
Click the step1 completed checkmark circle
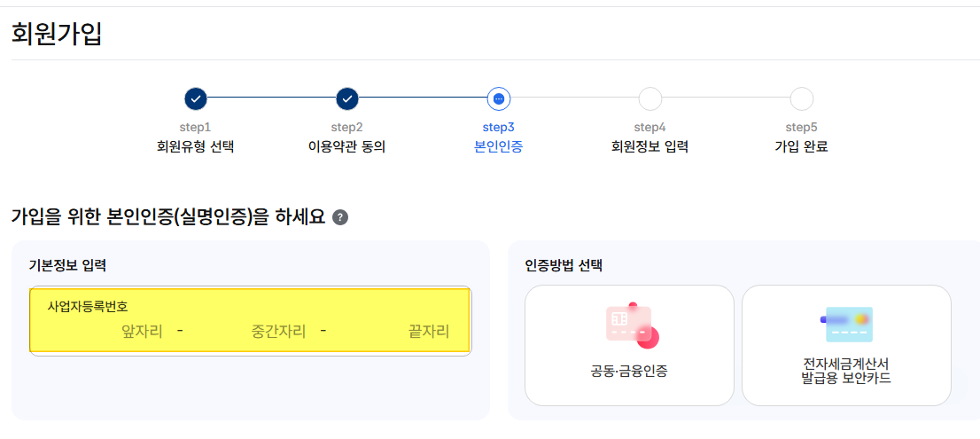click(x=196, y=98)
